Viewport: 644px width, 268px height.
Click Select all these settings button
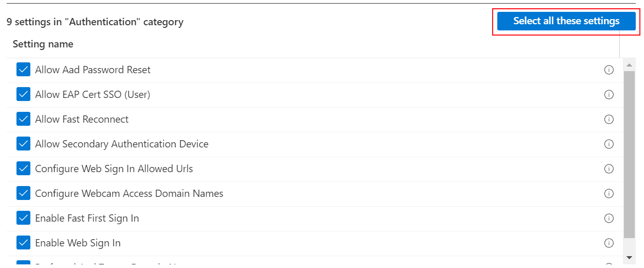(566, 21)
